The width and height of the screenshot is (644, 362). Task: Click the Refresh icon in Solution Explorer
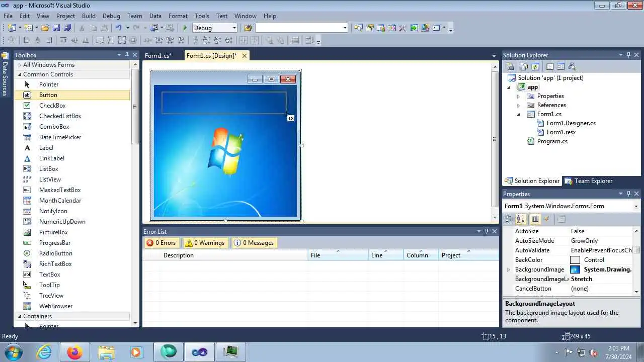[x=535, y=67]
